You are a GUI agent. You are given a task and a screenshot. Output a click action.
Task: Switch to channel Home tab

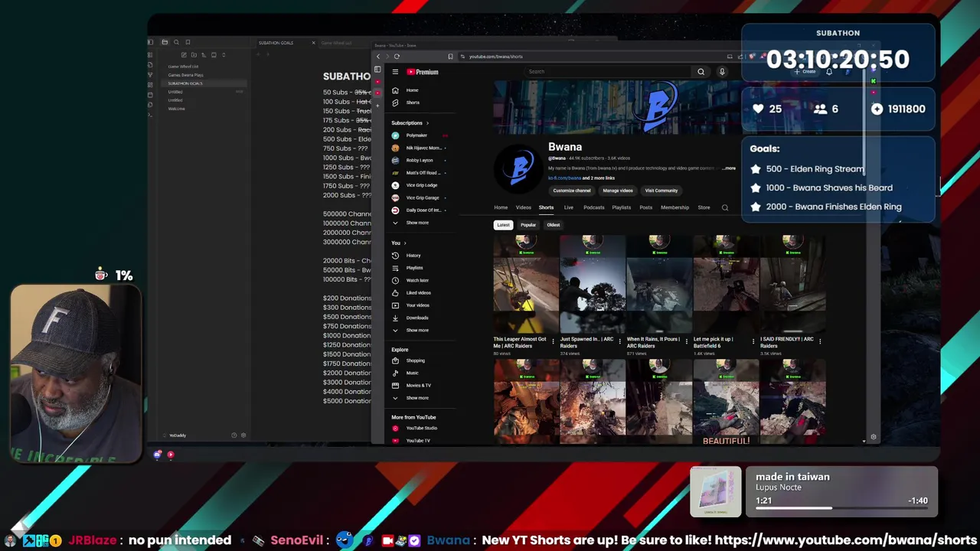tap(501, 207)
